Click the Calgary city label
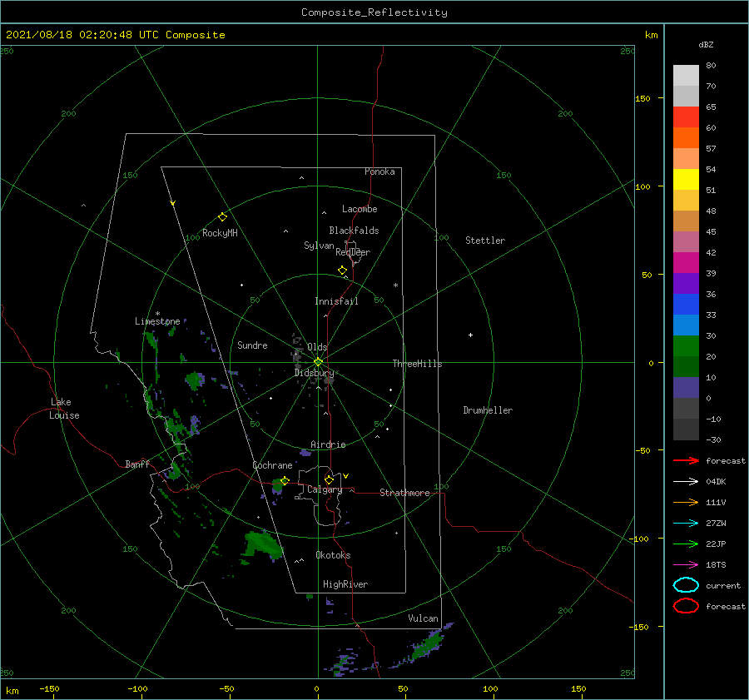This screenshot has height=700, width=749. point(325,489)
